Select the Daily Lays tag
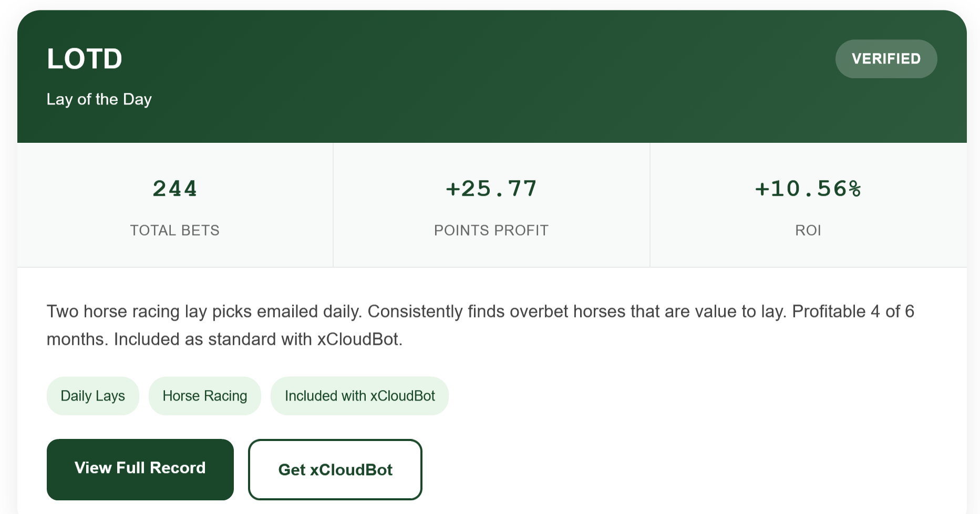Viewport: 980px width, 514px height. click(92, 396)
